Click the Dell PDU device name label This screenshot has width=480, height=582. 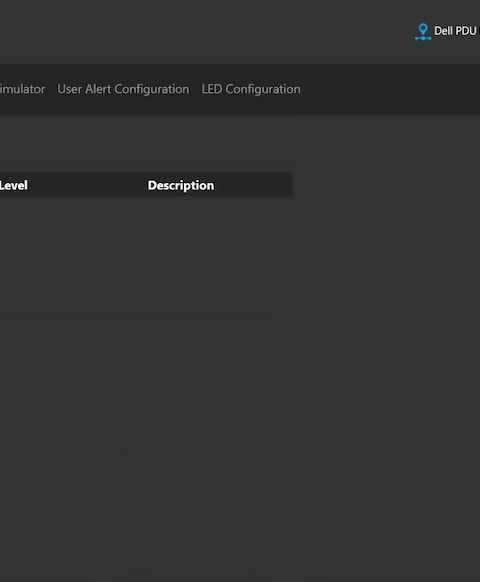[x=457, y=31]
